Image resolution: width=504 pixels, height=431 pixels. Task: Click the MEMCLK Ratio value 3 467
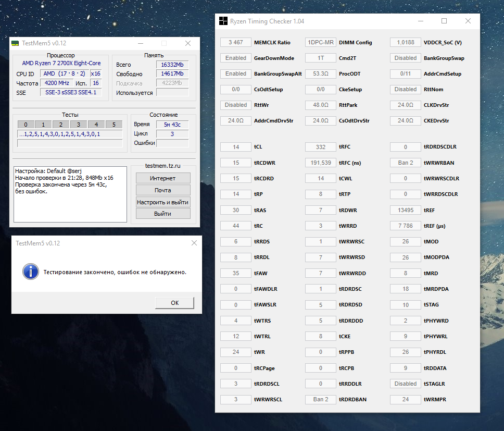(236, 42)
